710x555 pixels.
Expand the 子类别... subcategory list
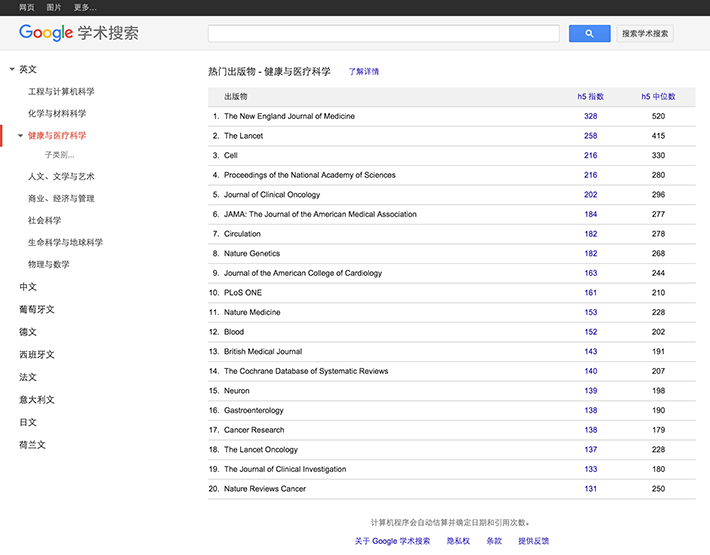coord(59,155)
